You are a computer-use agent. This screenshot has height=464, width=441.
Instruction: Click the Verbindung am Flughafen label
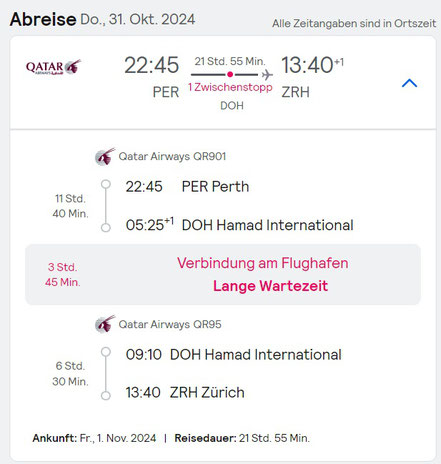(263, 263)
